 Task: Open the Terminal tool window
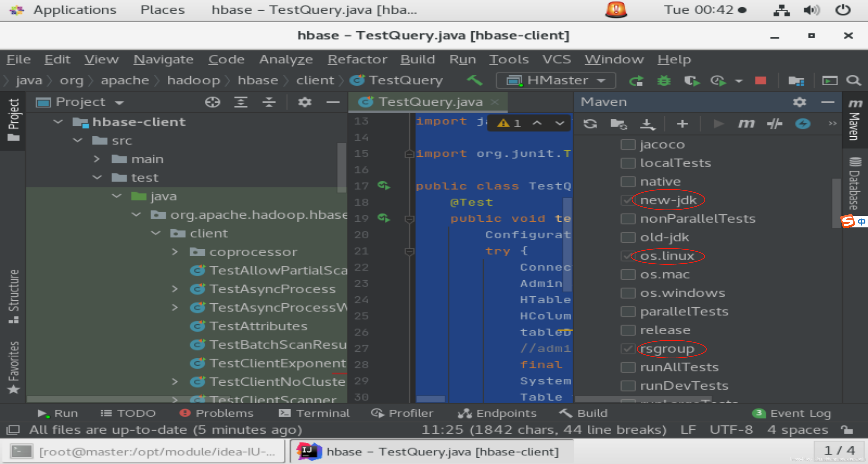[x=314, y=413]
